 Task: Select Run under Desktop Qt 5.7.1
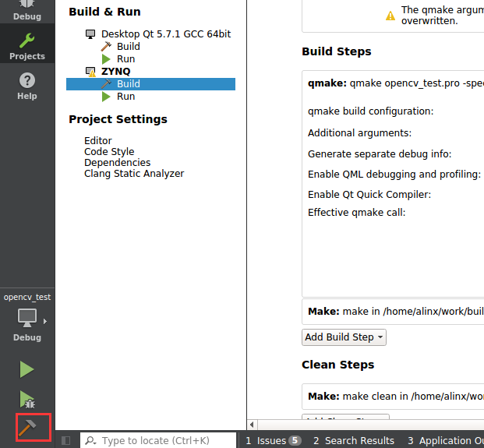point(118,59)
